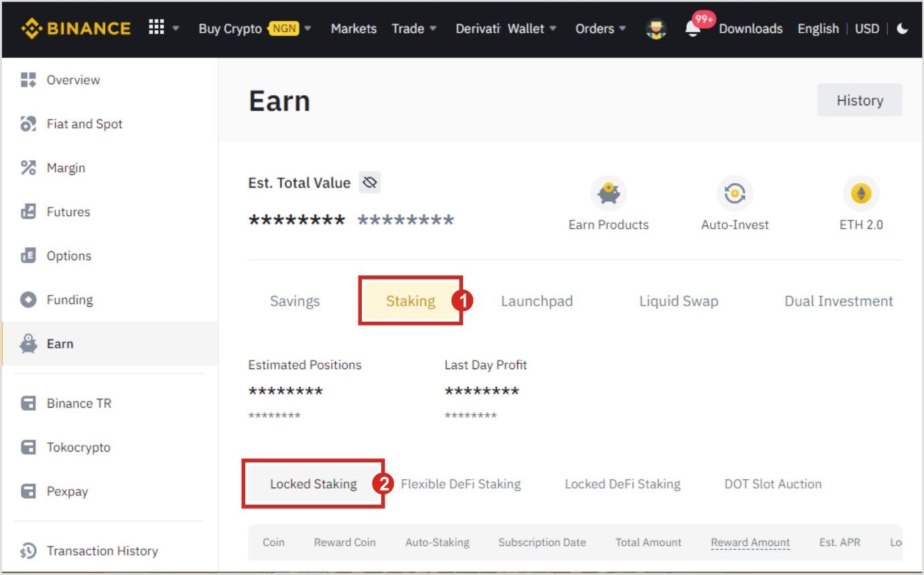Expand the Orders dropdown arrow
The height and width of the screenshot is (575, 924).
[x=622, y=29]
